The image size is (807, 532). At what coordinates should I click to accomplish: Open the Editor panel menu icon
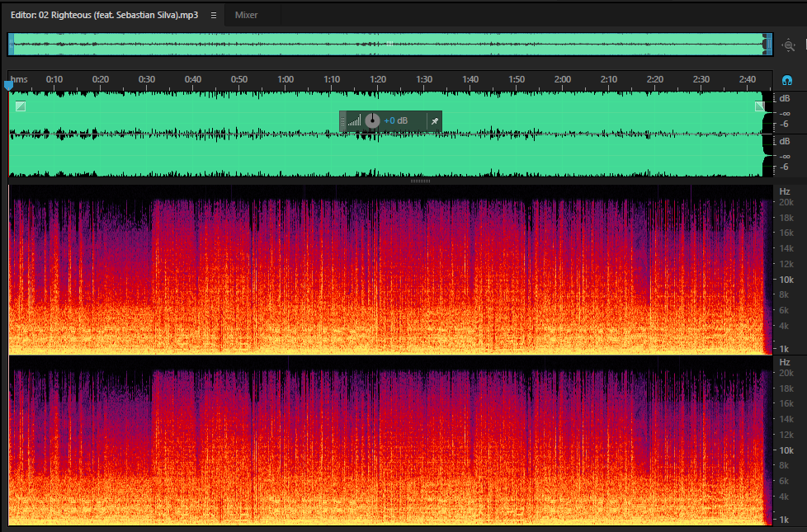pyautogui.click(x=214, y=16)
